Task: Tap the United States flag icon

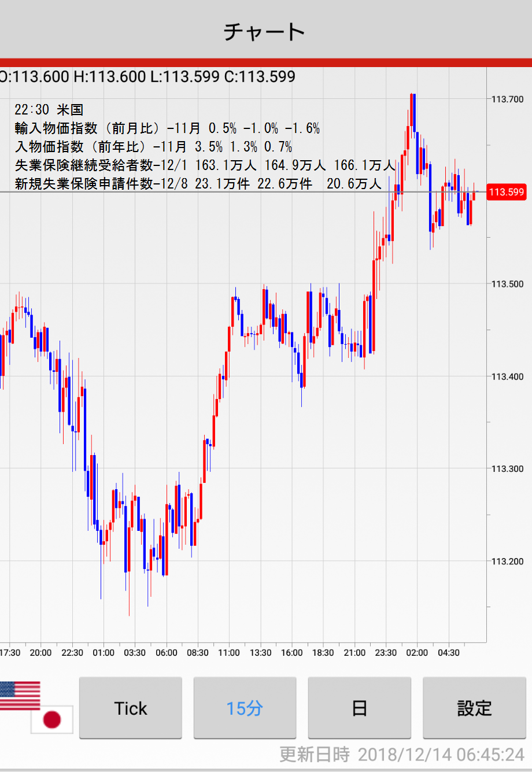Action: click(20, 695)
